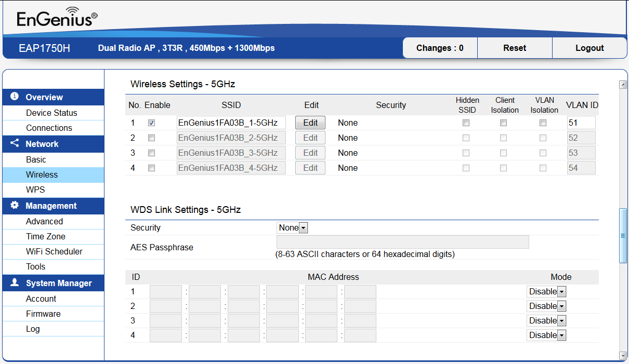
Task: Check VLAN Isolation for row 4
Action: click(543, 168)
